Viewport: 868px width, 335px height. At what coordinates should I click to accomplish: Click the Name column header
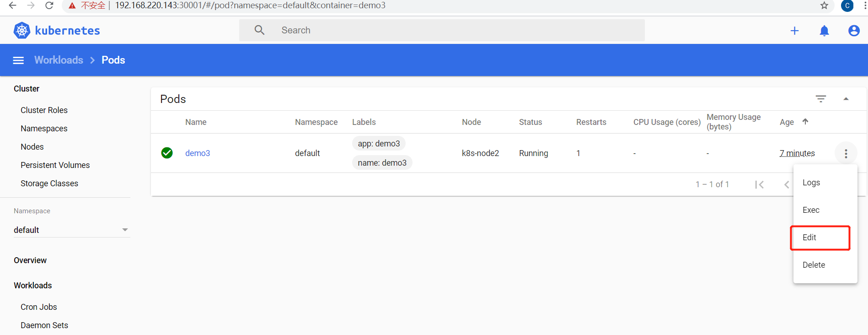pos(196,122)
